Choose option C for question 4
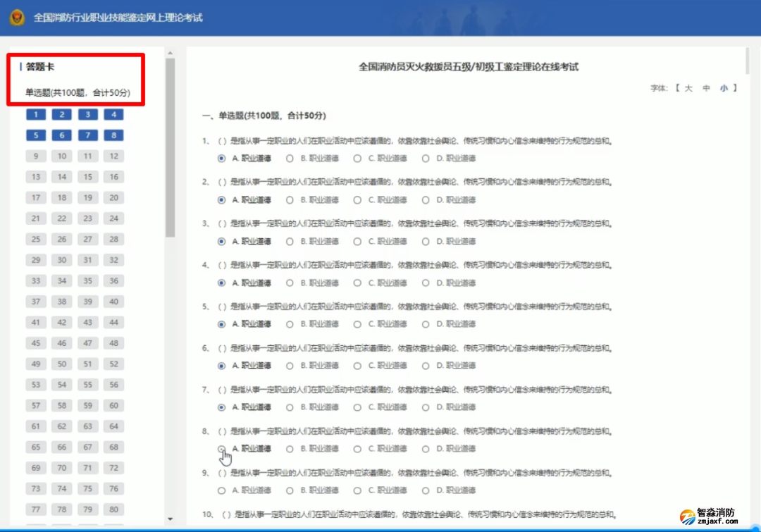The width and height of the screenshot is (761, 532). click(x=356, y=283)
